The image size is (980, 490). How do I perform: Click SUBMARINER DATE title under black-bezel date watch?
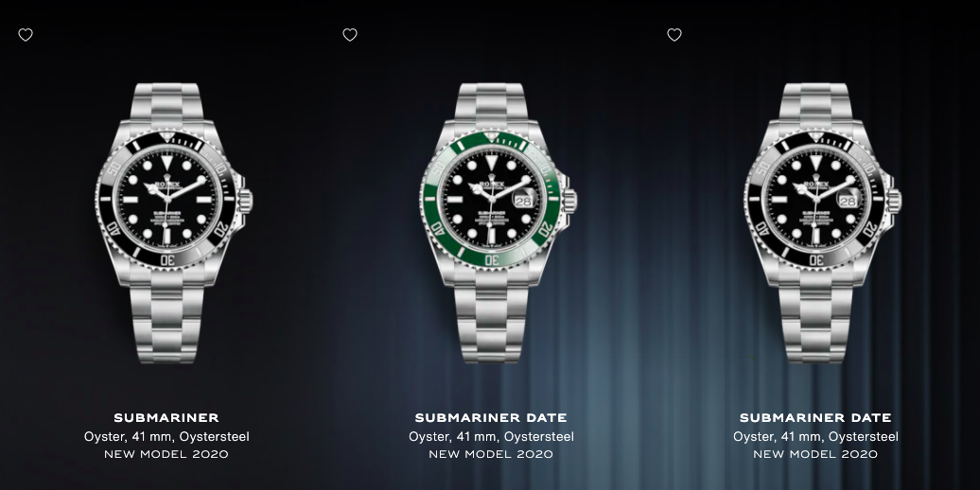coord(815,417)
